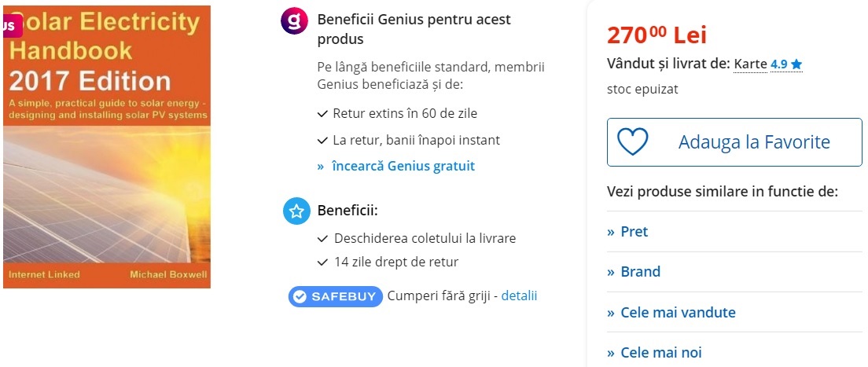The image size is (868, 367).
Task: Show Cele mai vandute similar products
Action: click(677, 312)
